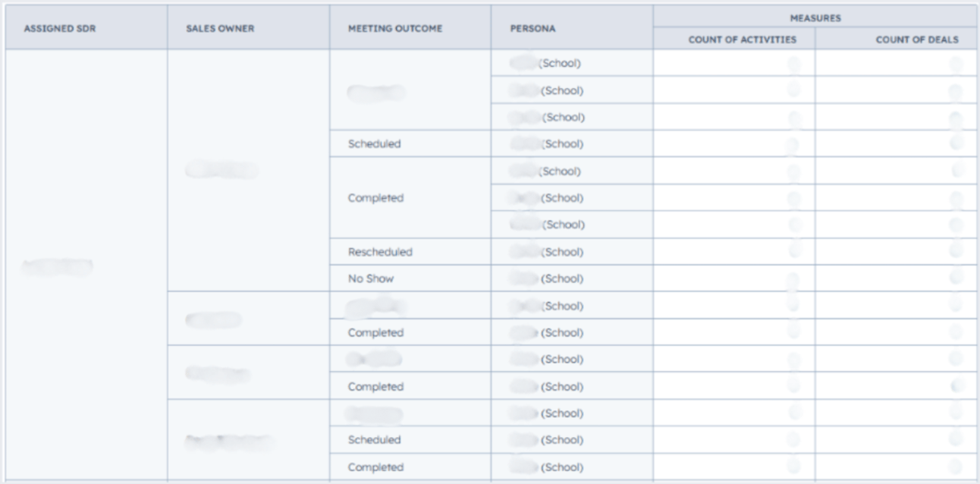Open the deals count in No Show row

(955, 278)
